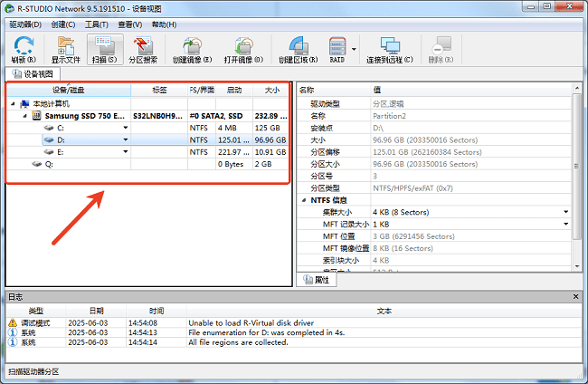
Task: Click the properties panel scrollbar thumb
Action: coord(577,166)
